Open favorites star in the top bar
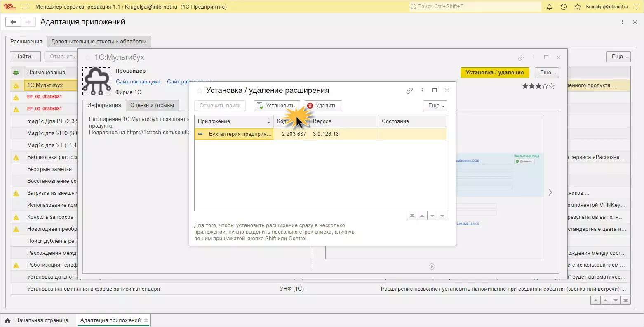This screenshot has width=644, height=327. 578,7
